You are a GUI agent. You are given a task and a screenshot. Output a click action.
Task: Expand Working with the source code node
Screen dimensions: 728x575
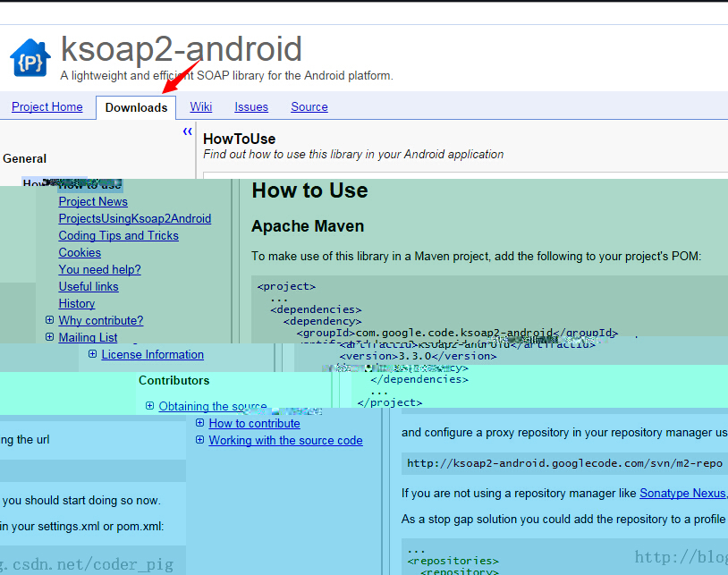199,439
